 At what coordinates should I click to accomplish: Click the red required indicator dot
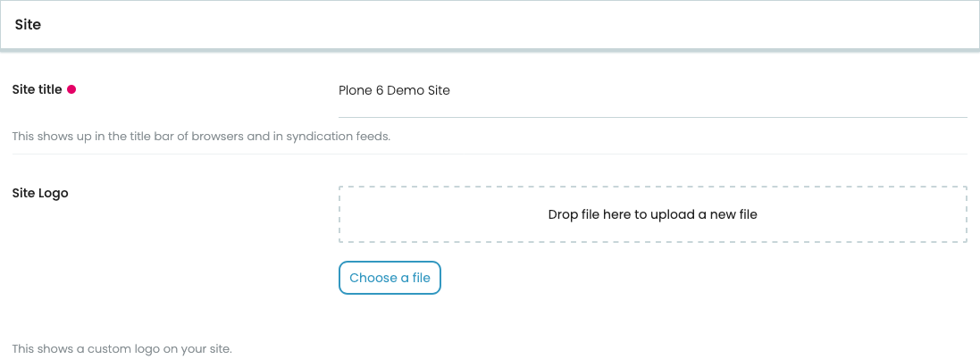click(x=71, y=89)
